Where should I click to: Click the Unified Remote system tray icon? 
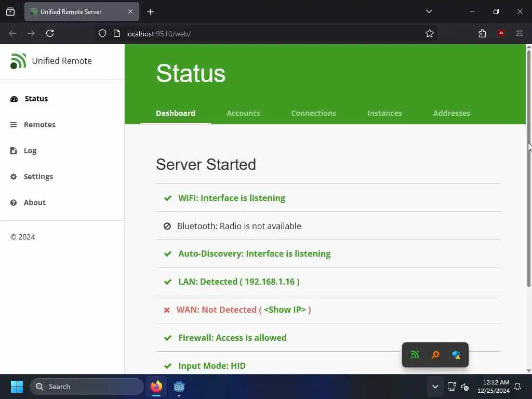pos(415,355)
